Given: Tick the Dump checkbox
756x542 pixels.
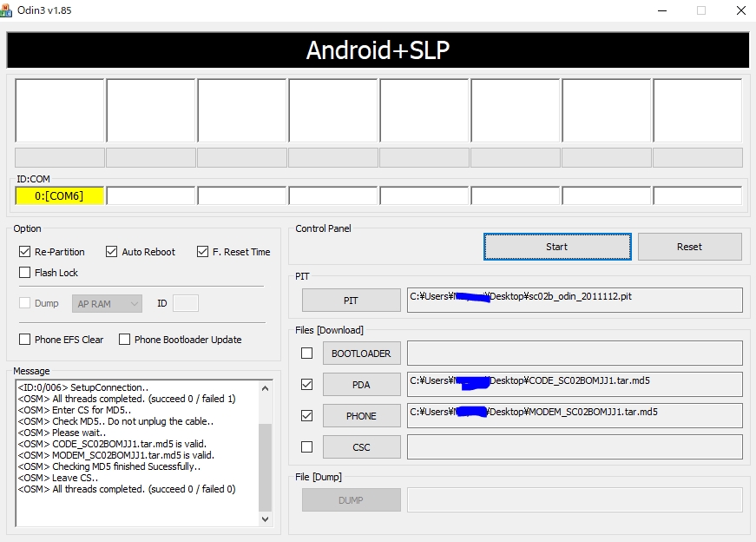Looking at the screenshot, I should [24, 303].
